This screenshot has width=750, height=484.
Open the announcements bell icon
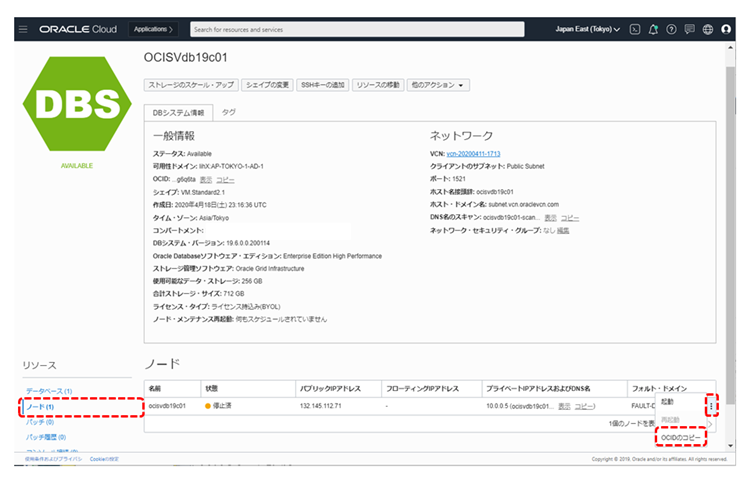coord(653,30)
